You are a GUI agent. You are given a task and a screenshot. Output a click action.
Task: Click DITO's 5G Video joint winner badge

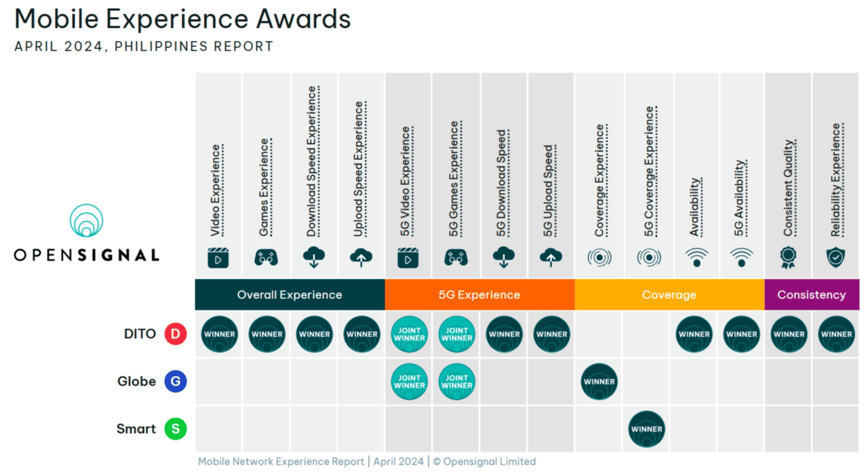(x=409, y=334)
